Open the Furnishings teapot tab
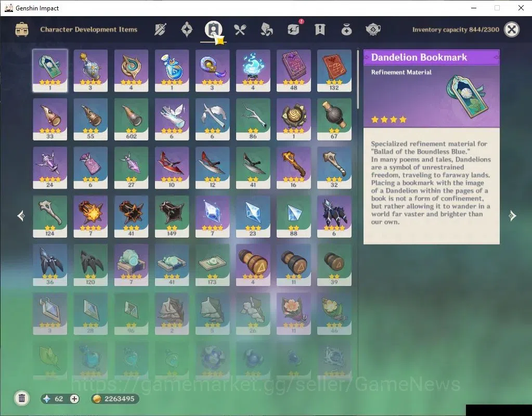 373,30
